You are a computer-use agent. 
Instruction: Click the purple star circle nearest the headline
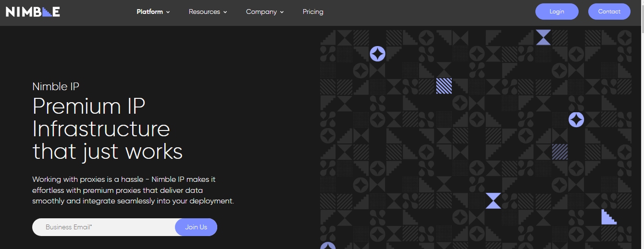[x=377, y=54]
